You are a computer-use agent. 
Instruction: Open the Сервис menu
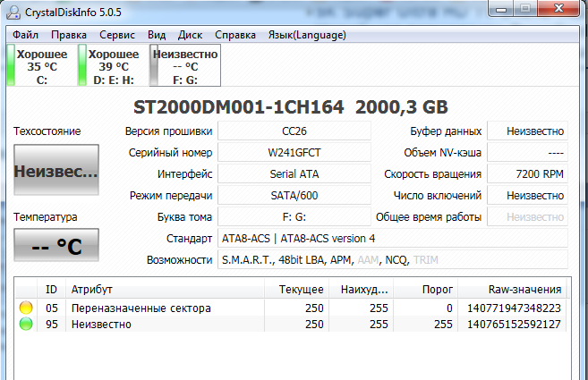117,35
